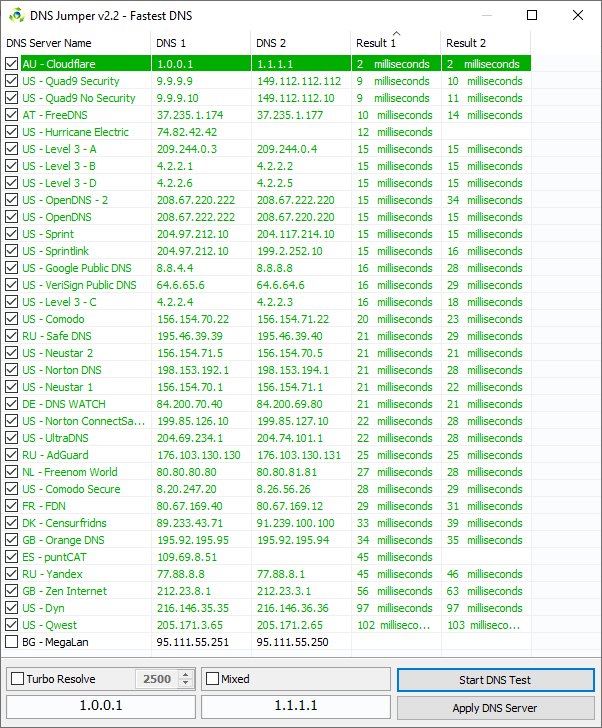The height and width of the screenshot is (728, 602).
Task: Select the US - Comodo server name
Action: [53, 319]
